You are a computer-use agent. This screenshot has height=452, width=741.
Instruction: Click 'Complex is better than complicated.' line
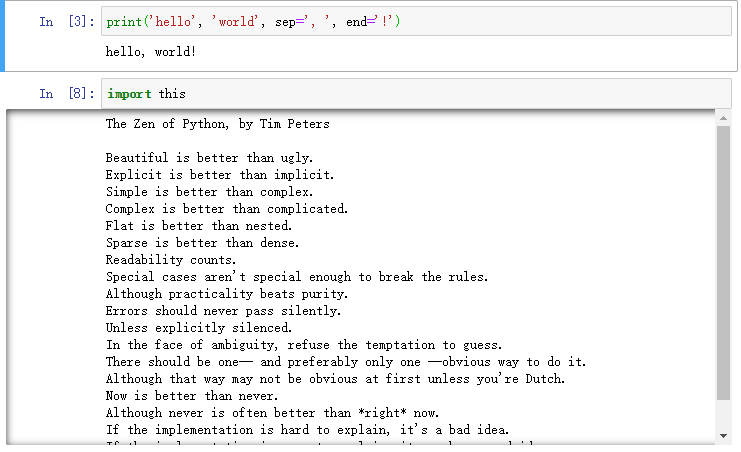[226, 209]
